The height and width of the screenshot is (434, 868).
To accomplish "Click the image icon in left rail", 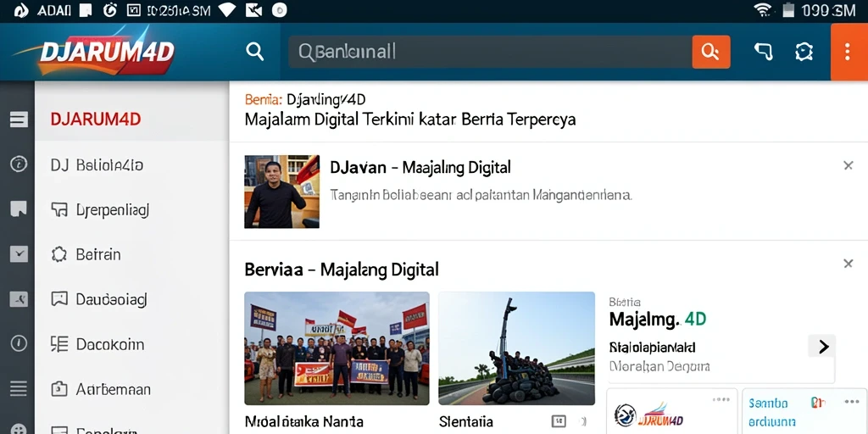I will [x=19, y=299].
